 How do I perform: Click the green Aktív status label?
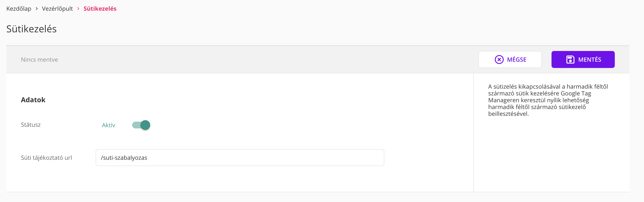point(108,125)
